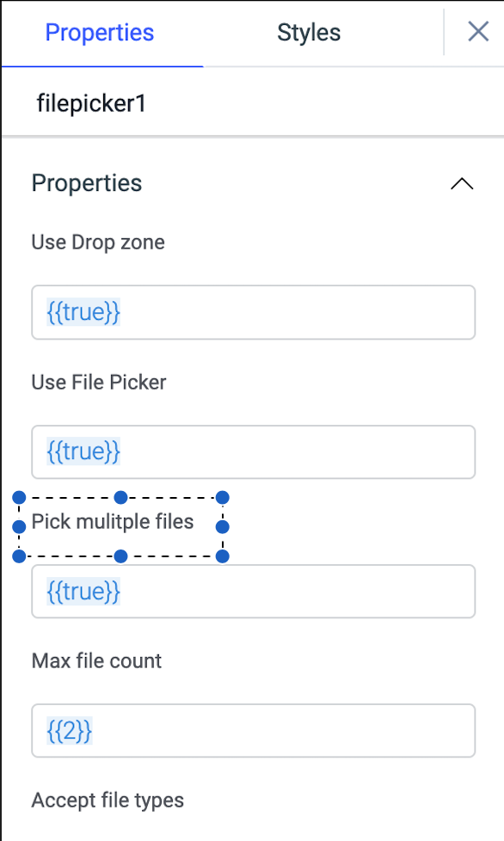Click the Properties section header text
The height and width of the screenshot is (841, 504).
point(86,183)
